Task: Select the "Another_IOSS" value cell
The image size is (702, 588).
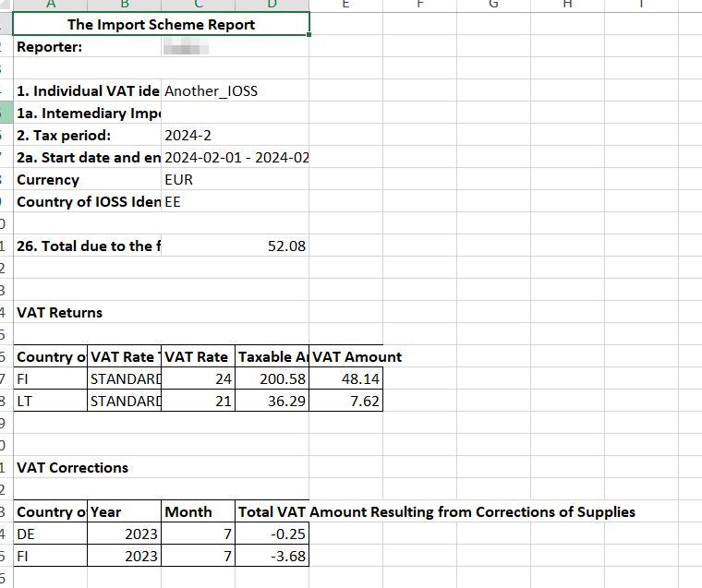Action: (211, 91)
